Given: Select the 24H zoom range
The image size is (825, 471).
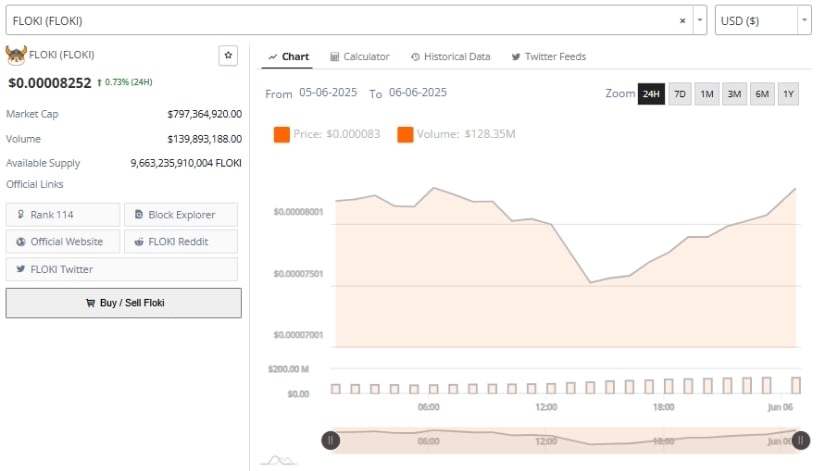Looking at the screenshot, I should (651, 94).
